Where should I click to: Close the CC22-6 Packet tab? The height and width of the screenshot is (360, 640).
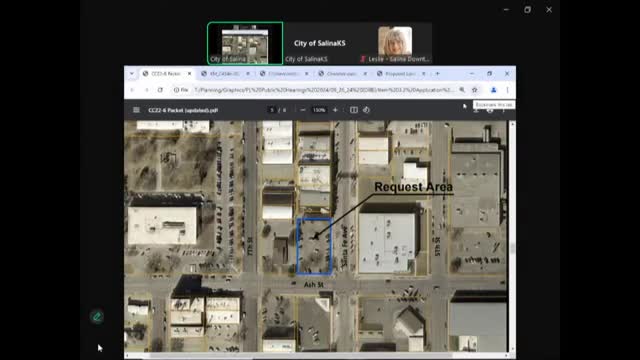[189, 74]
